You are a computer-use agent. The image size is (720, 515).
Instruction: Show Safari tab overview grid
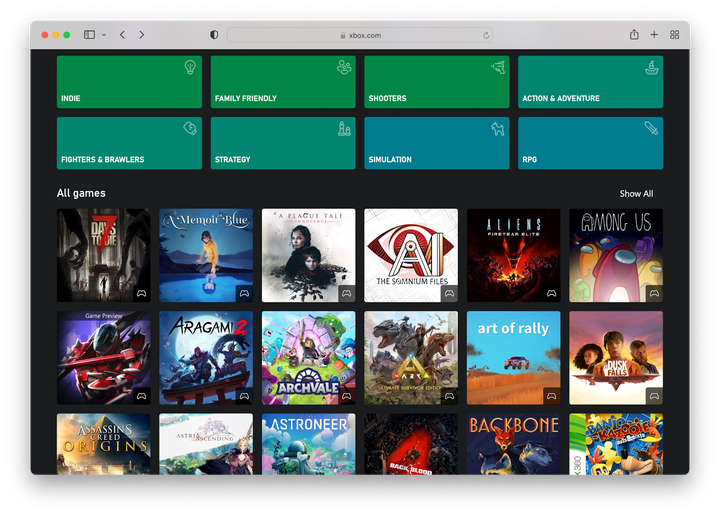click(x=675, y=35)
